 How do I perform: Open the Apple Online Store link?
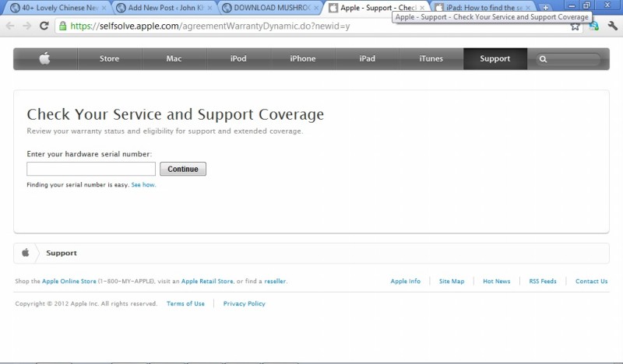tap(69, 281)
